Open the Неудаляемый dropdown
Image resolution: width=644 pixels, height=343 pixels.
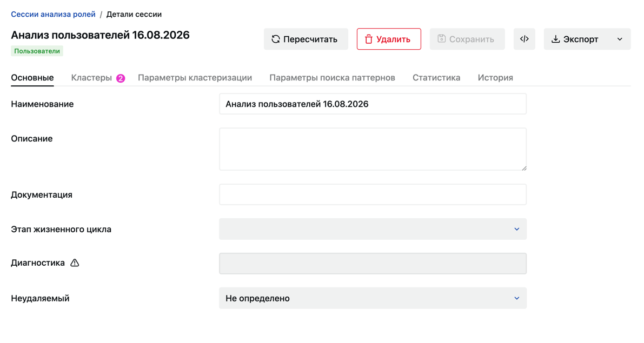(373, 298)
